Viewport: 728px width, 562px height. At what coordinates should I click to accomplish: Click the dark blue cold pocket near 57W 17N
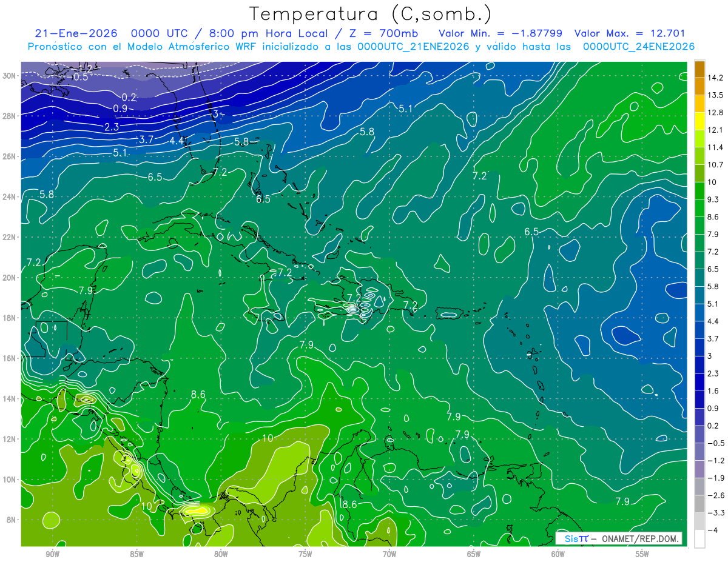click(625, 335)
